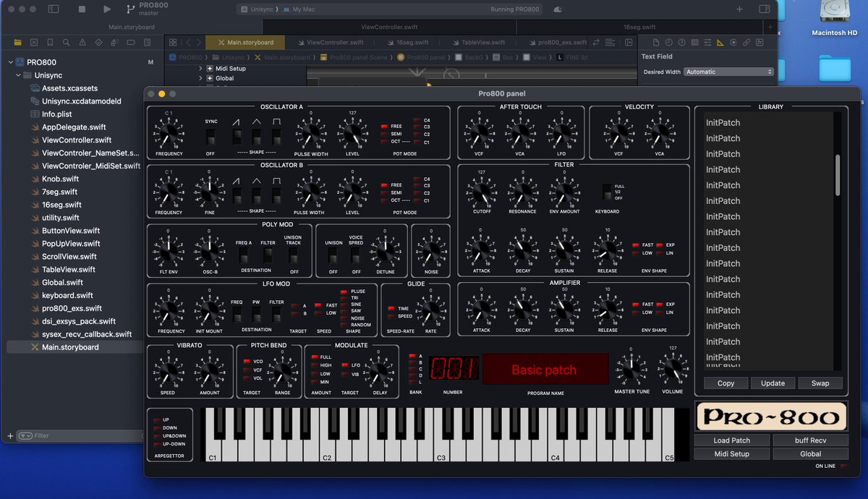Open the Test navigator diamond icon

pyautogui.click(x=99, y=43)
